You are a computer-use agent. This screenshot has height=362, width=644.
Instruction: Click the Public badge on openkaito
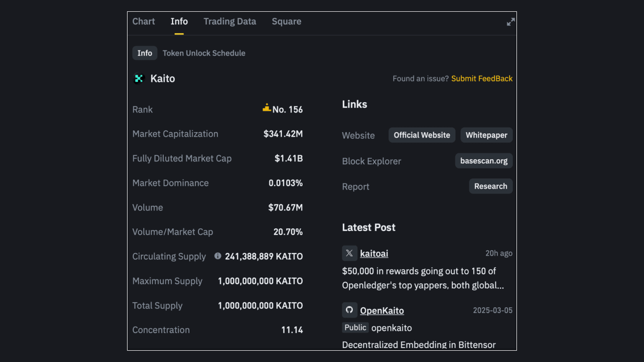pyautogui.click(x=355, y=327)
